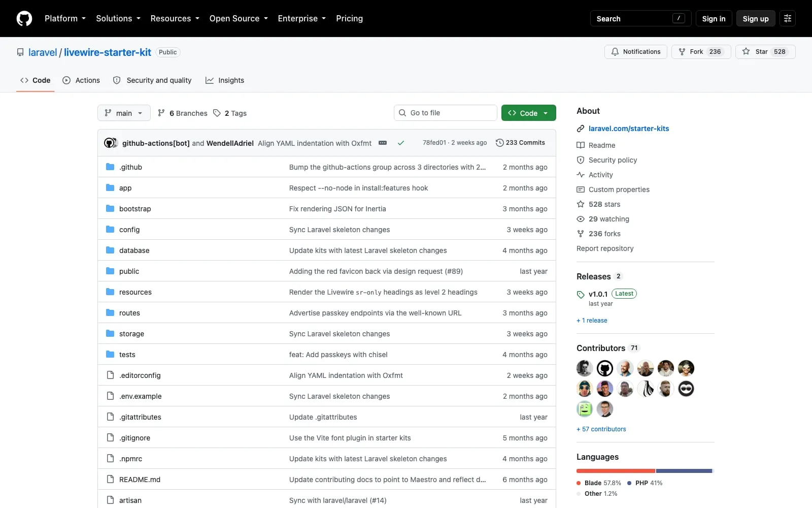Viewport: 812px width, 508px height.
Task: Click the Custom properties icon
Action: click(581, 189)
